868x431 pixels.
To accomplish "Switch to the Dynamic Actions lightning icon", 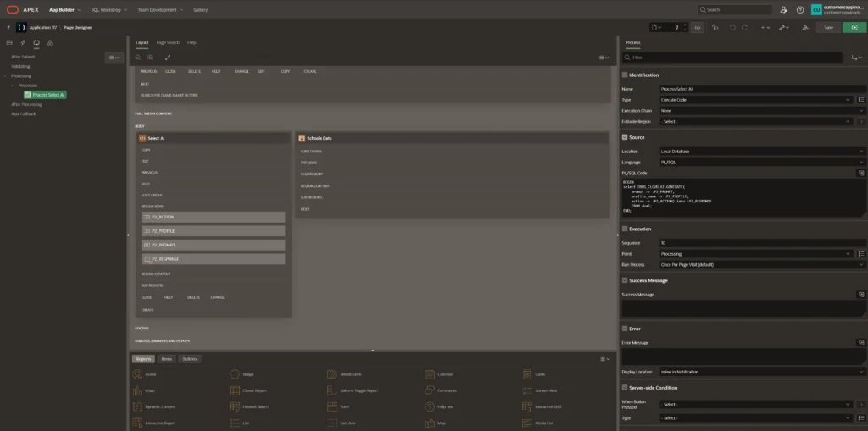I will [23, 41].
